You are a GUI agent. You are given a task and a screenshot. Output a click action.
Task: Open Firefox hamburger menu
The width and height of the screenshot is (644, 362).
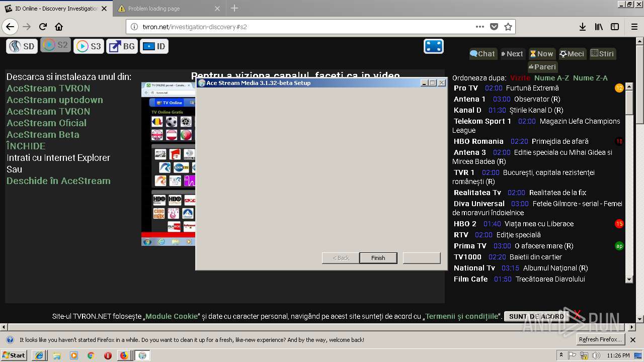634,27
